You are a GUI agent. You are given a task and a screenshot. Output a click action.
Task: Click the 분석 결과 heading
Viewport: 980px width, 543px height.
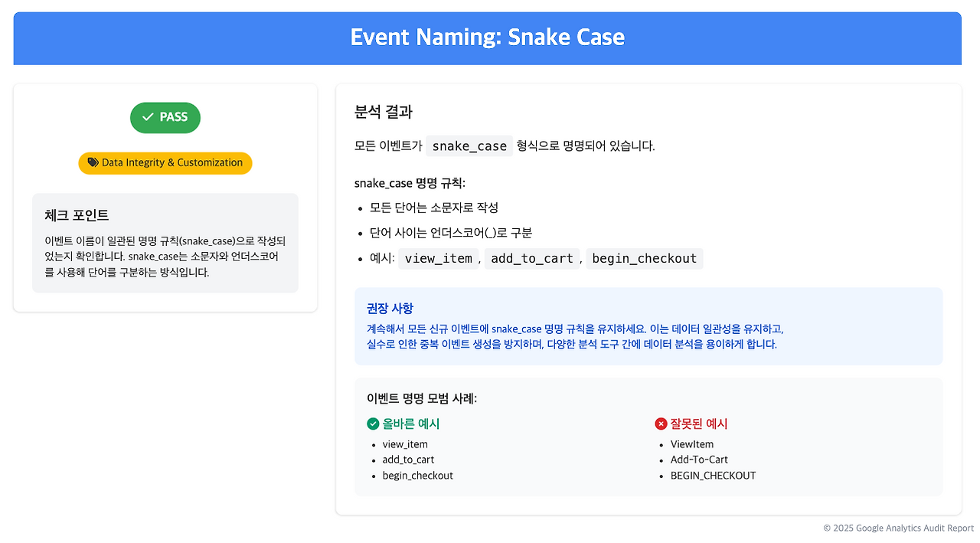click(384, 112)
